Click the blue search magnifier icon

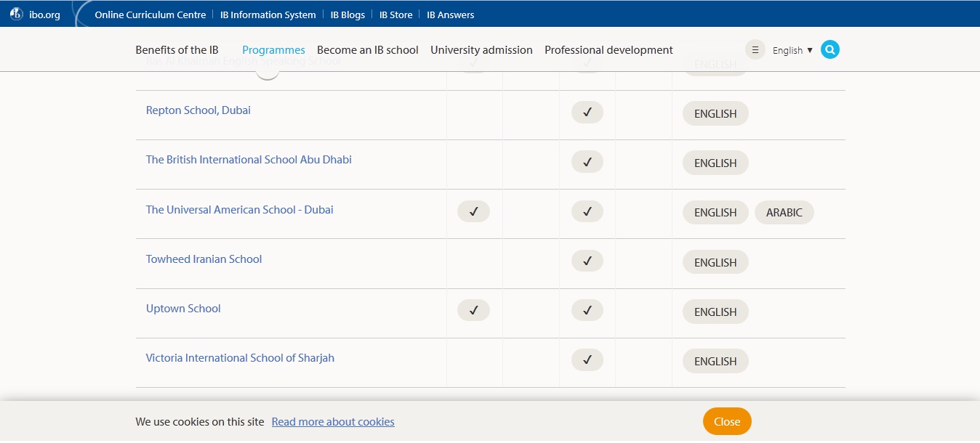click(830, 49)
